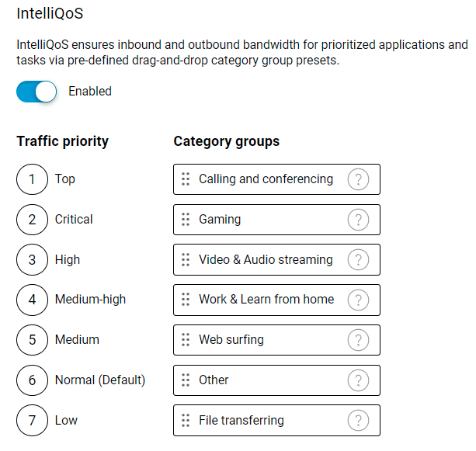Click the Gaming drag handle dots
This screenshot has height=451, width=476.
(186, 220)
